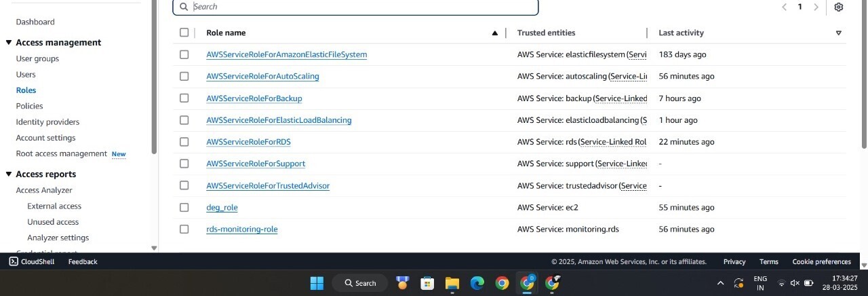Open medal widget icon in taskbar

402,283
